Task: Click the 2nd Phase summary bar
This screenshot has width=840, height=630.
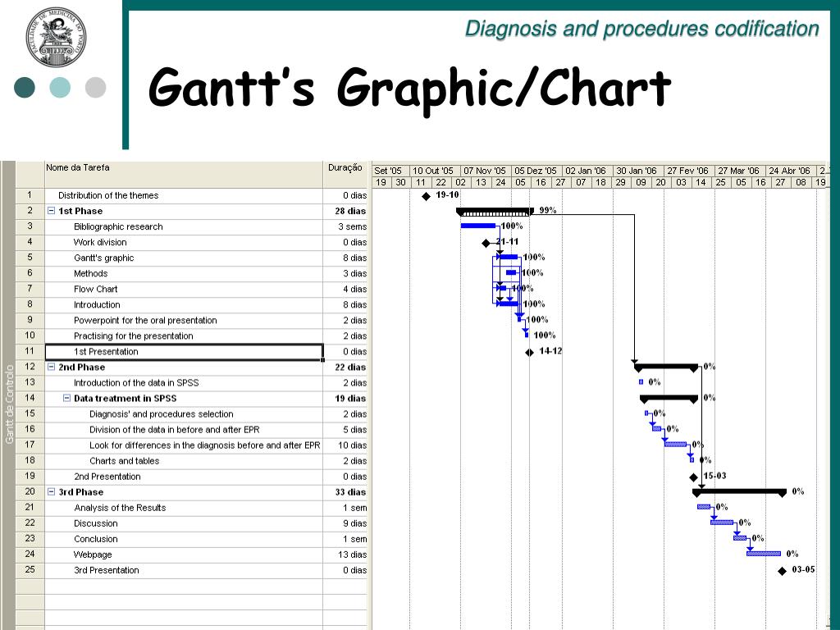Action: click(x=666, y=367)
